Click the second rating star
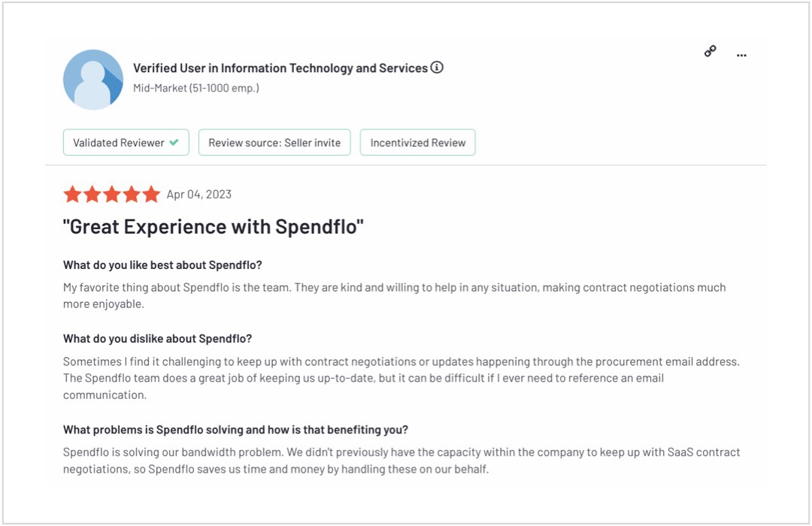 pyautogui.click(x=92, y=194)
